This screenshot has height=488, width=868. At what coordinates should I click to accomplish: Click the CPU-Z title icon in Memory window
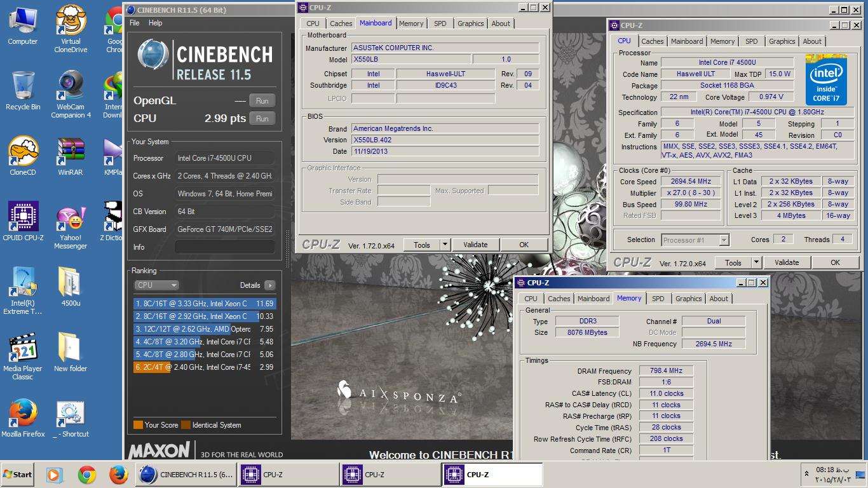520,283
